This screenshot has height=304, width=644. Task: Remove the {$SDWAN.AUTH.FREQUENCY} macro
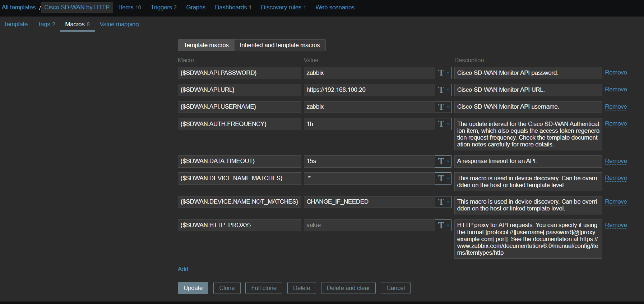click(616, 124)
